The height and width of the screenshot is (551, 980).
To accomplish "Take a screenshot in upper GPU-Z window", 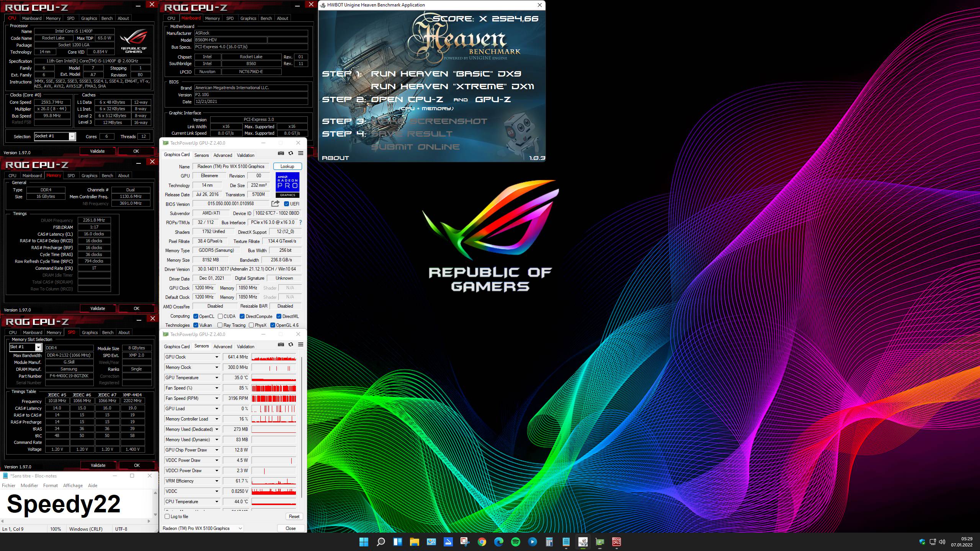I will pos(281,153).
